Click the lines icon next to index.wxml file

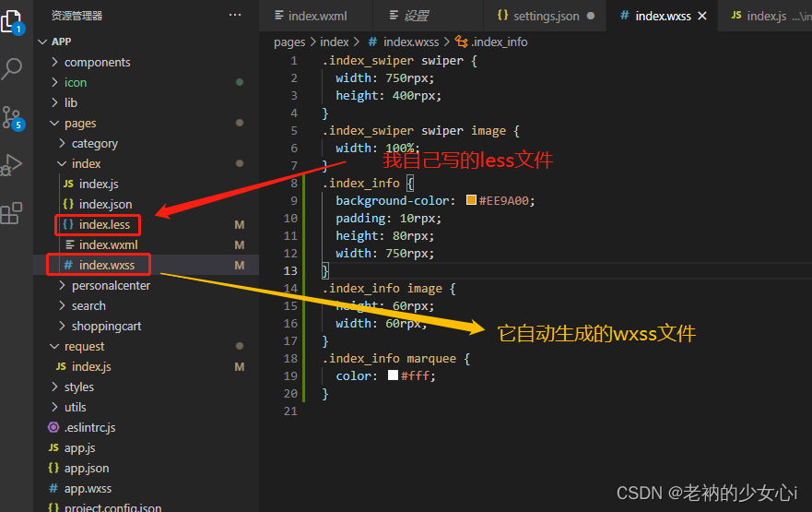pyautogui.click(x=70, y=244)
